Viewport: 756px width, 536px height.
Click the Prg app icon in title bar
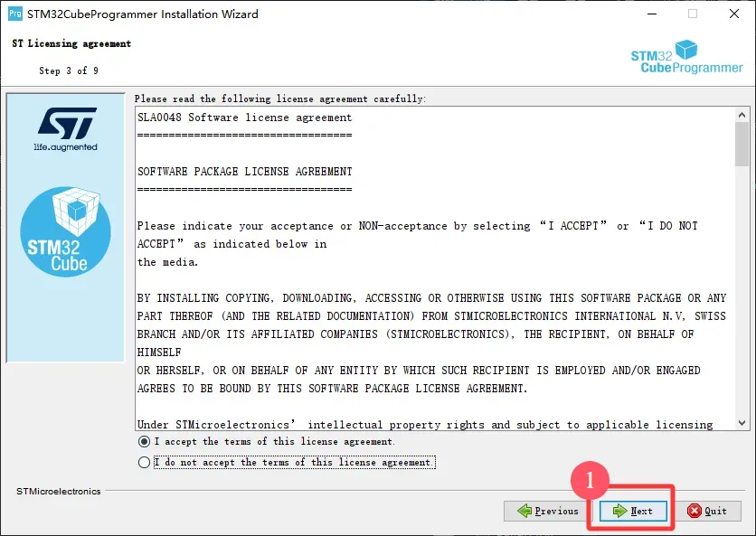15,14
